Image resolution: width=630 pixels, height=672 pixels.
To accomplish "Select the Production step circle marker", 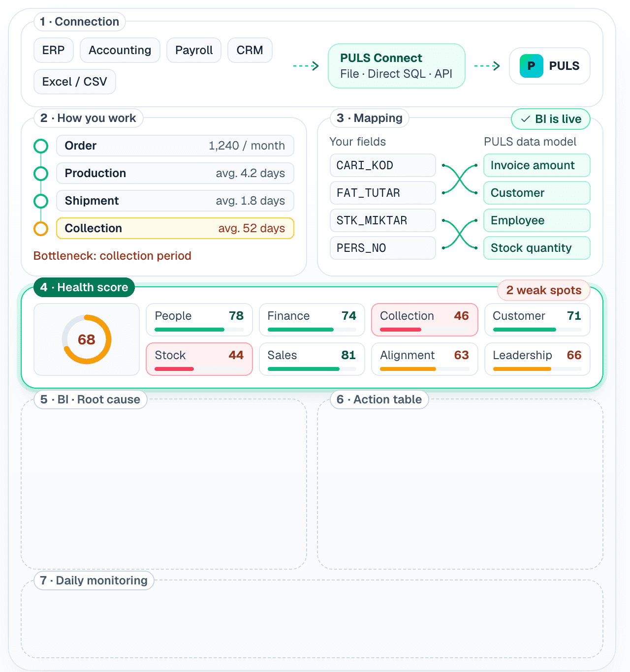I will point(41,174).
